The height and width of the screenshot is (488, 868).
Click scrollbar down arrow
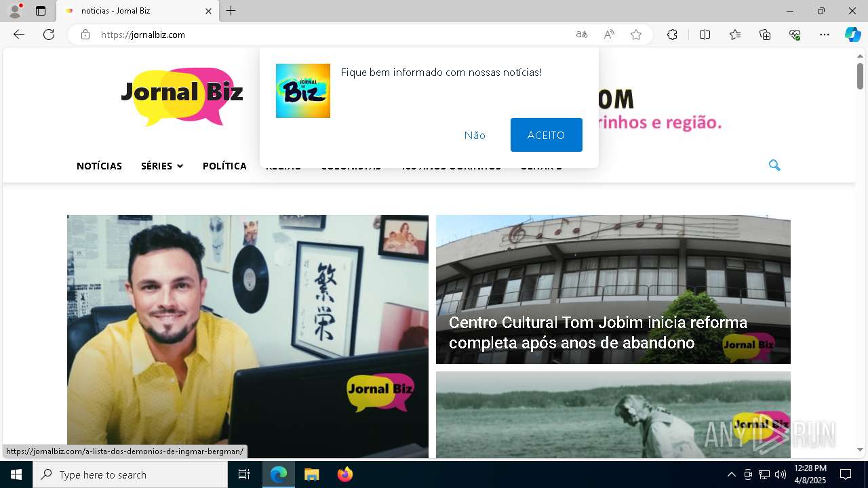[860, 449]
